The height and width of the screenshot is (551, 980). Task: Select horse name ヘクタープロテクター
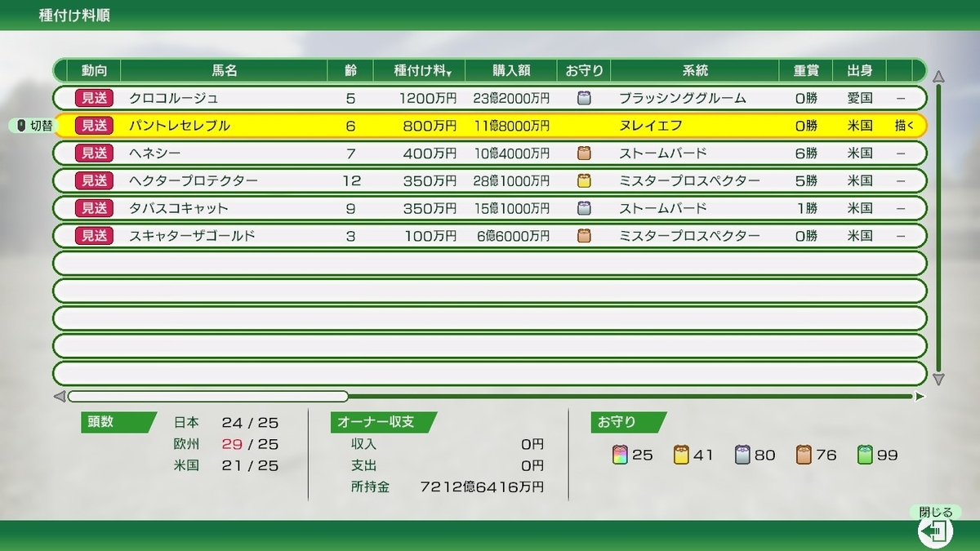pyautogui.click(x=194, y=180)
